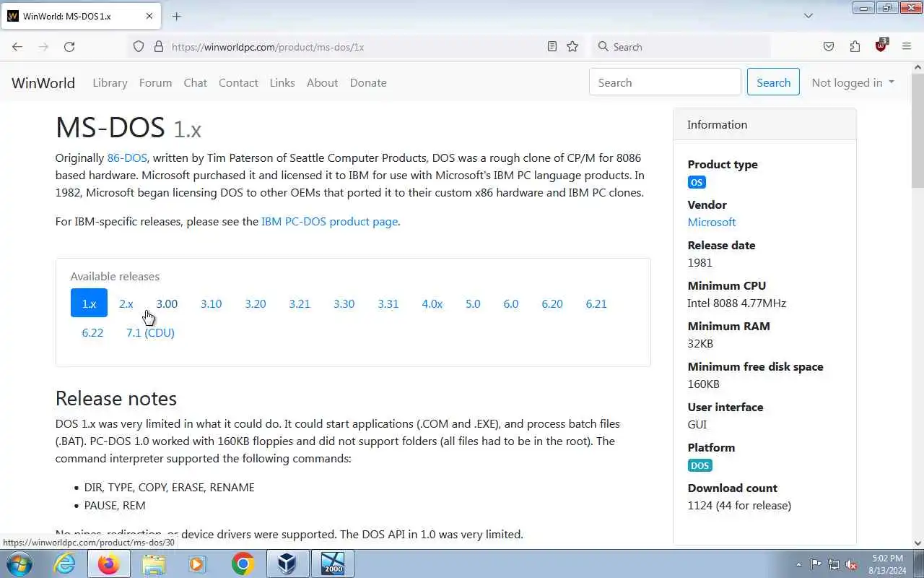The width and height of the screenshot is (924, 578).
Task: Go to the WinWorld home logo link
Action: [43, 82]
